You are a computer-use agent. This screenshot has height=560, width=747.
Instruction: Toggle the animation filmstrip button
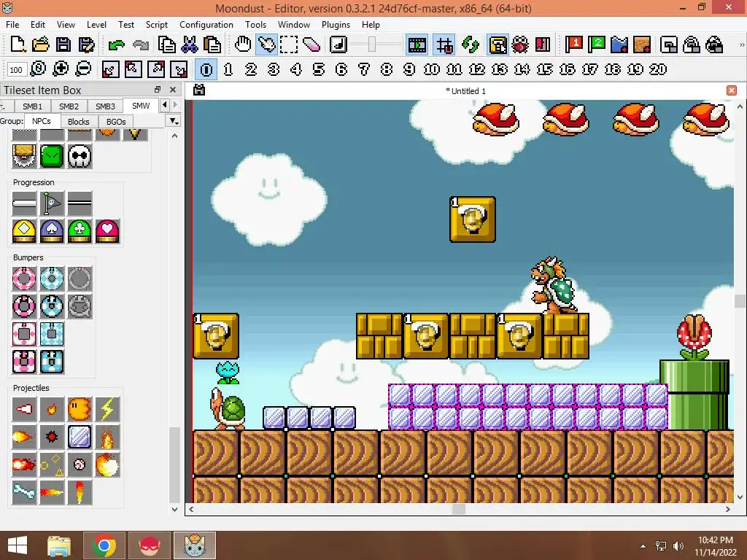click(417, 45)
